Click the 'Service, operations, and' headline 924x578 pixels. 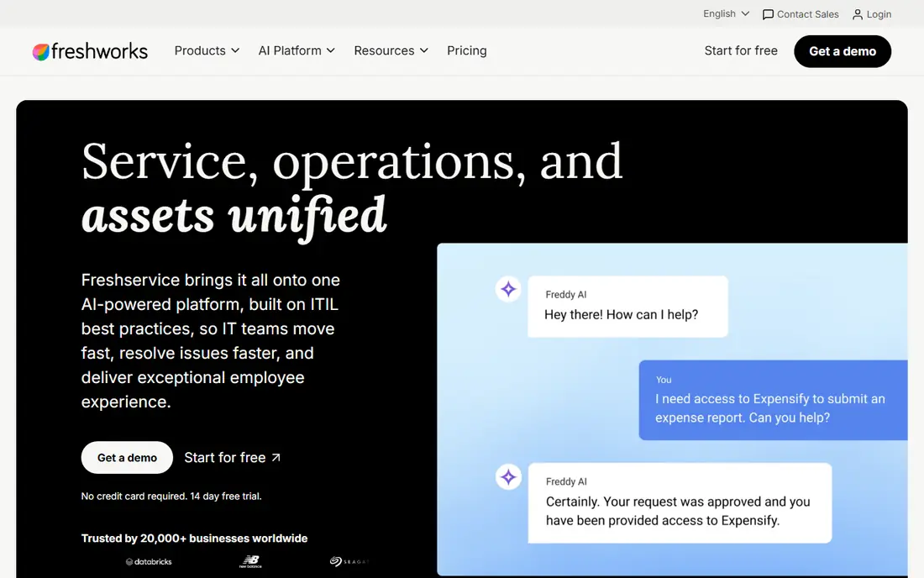point(352,161)
